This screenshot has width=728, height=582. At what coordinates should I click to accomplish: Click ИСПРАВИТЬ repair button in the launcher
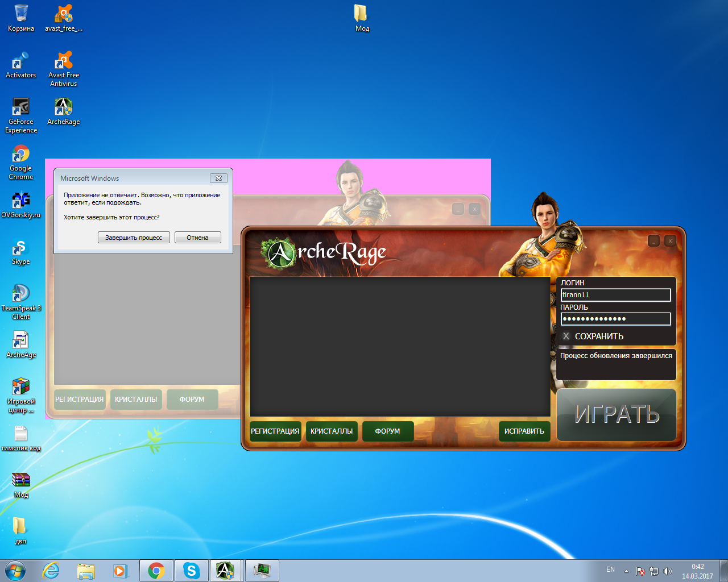[x=524, y=431]
